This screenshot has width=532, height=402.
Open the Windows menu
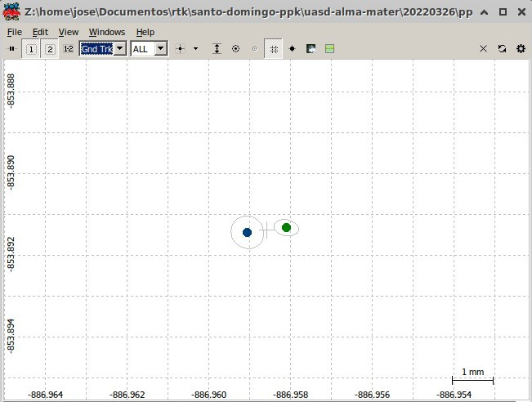pyautogui.click(x=107, y=32)
